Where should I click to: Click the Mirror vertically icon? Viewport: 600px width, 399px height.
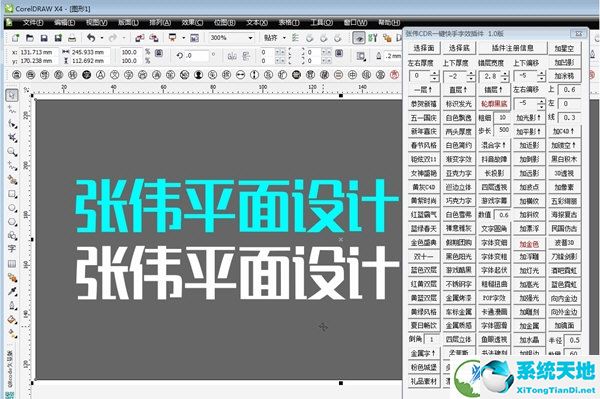click(246, 56)
